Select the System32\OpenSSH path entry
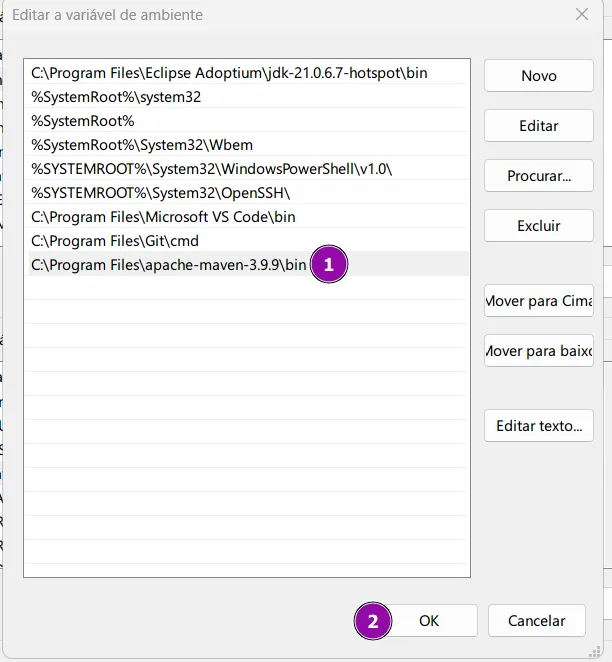Image resolution: width=612 pixels, height=662 pixels. point(167,192)
